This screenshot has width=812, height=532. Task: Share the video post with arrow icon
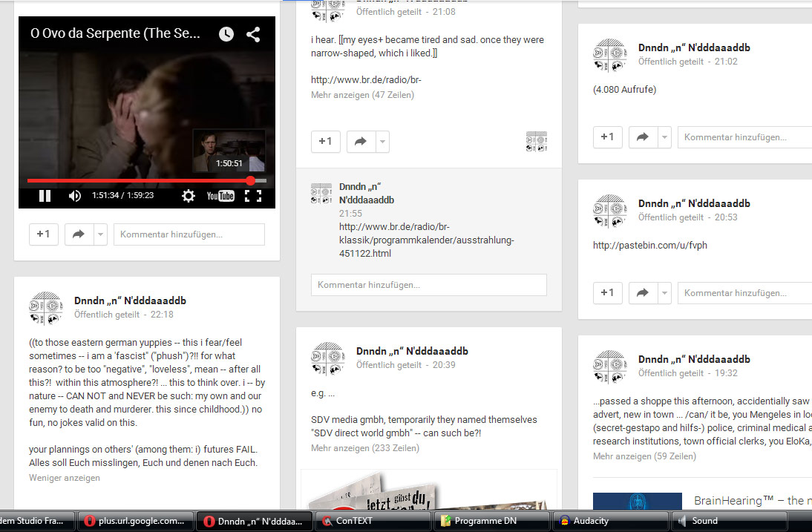tap(79, 234)
